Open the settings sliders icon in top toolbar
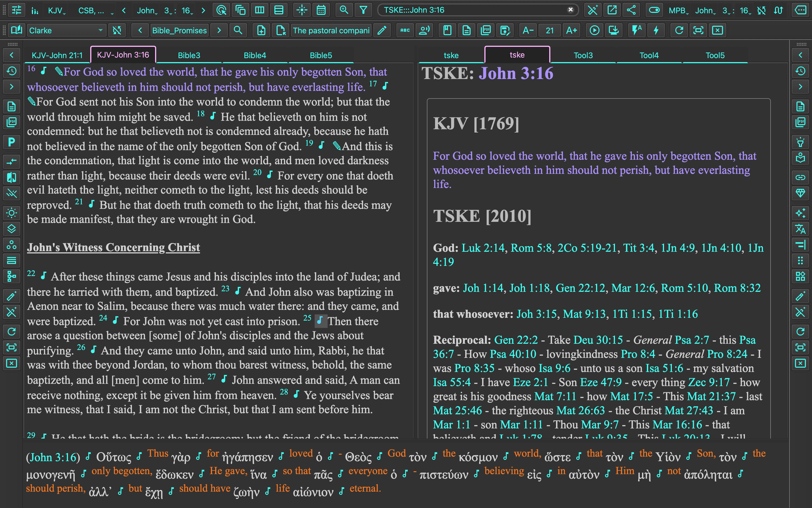Screen dimensions: 812x508 pyautogui.click(x=16, y=10)
